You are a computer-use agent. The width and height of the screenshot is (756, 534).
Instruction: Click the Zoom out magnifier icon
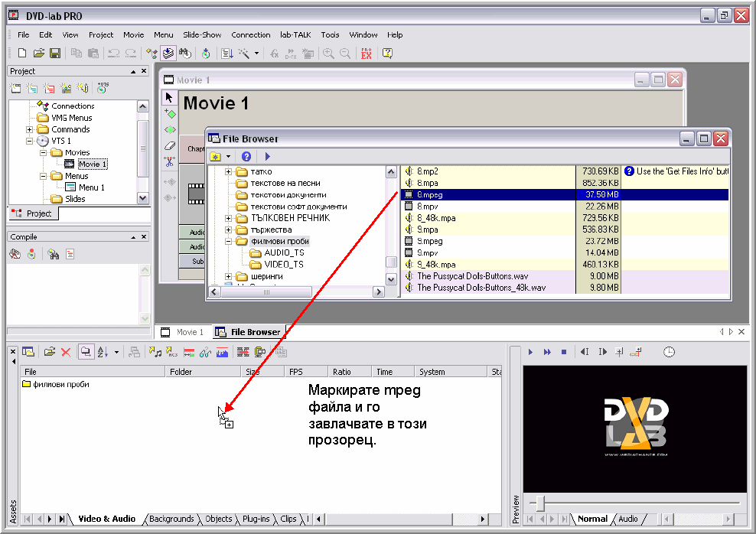click(x=345, y=53)
